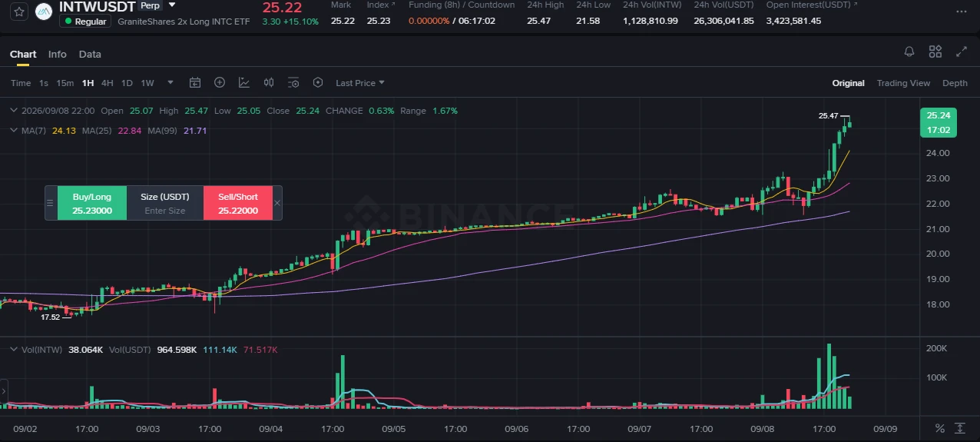Expand the left side panel arrow

tap(3, 390)
